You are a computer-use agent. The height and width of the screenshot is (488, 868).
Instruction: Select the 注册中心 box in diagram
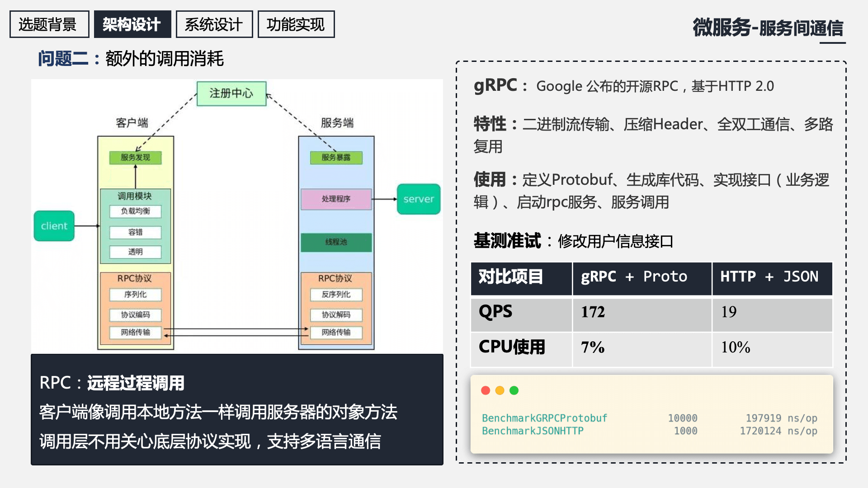coord(231,94)
